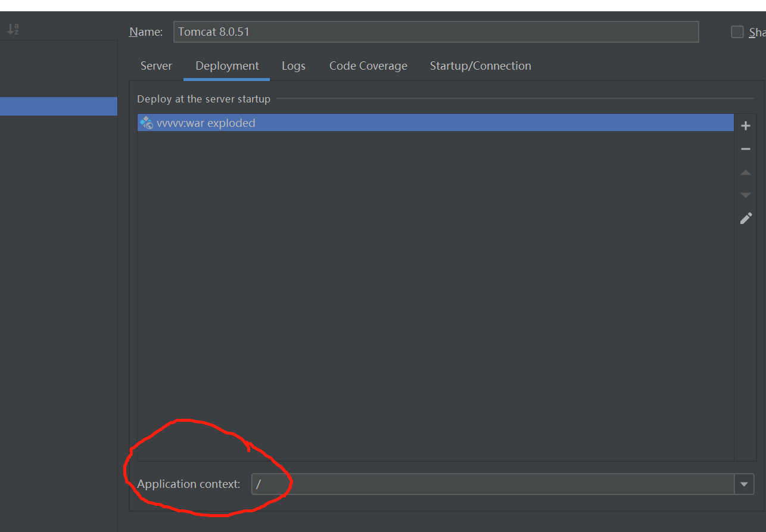Toggle the Share checkbox
Viewport: 766px width, 532px height.
point(737,32)
